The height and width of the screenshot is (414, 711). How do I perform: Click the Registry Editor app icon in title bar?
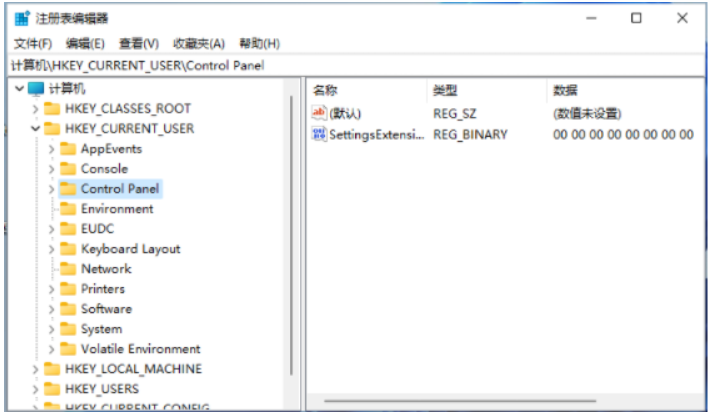coord(22,18)
